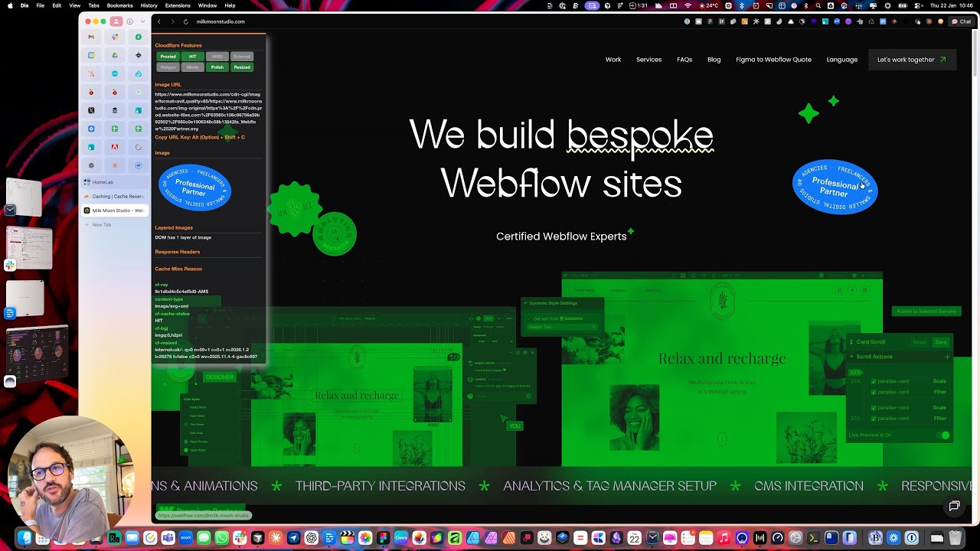Click the Let's work together button
This screenshot has height=551, width=980.
[x=912, y=60]
